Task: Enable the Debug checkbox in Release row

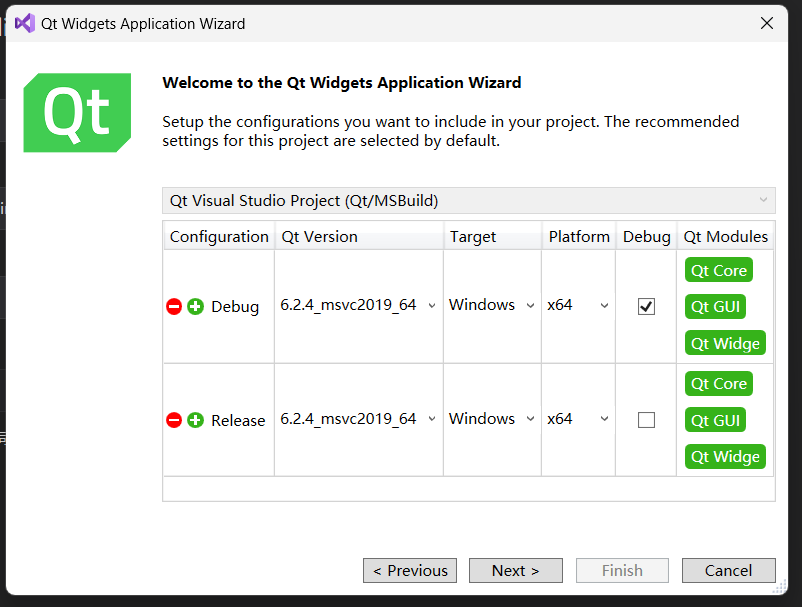Action: [x=647, y=420]
